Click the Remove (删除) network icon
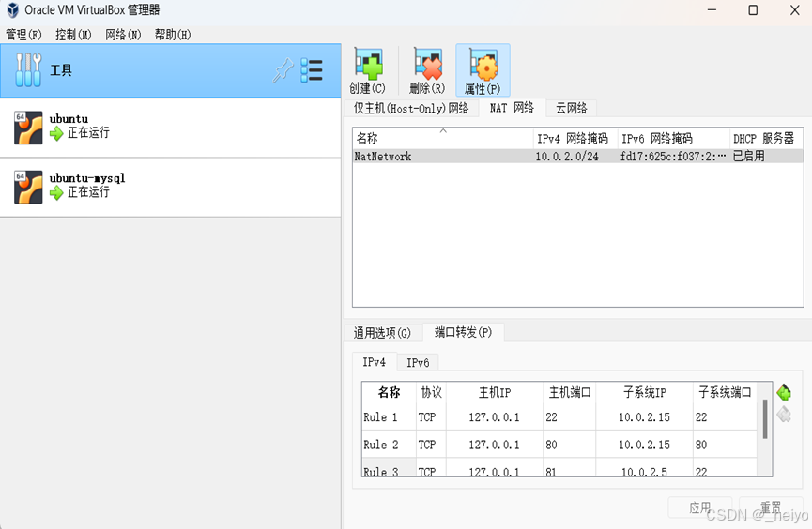Viewport: 812px width, 529px height. click(428, 64)
